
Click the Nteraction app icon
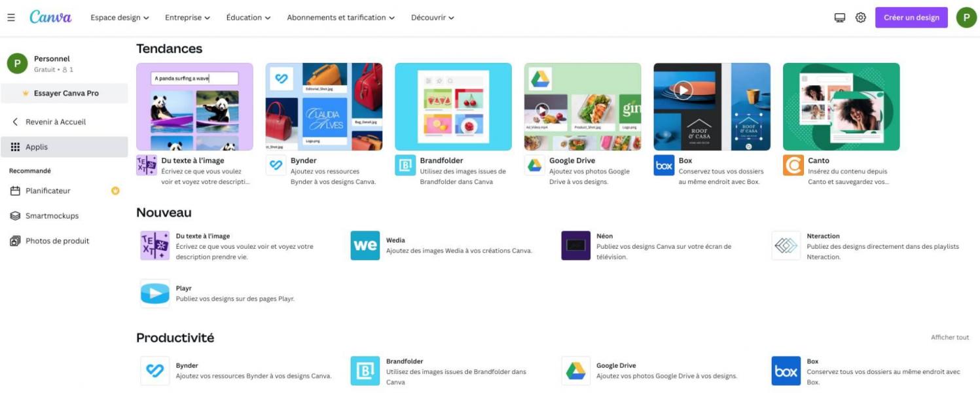pos(786,246)
